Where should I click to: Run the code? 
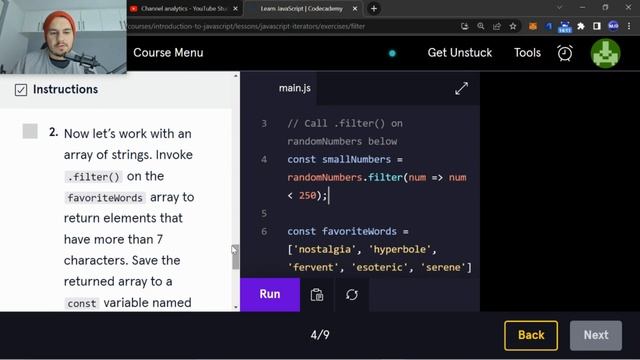270,294
